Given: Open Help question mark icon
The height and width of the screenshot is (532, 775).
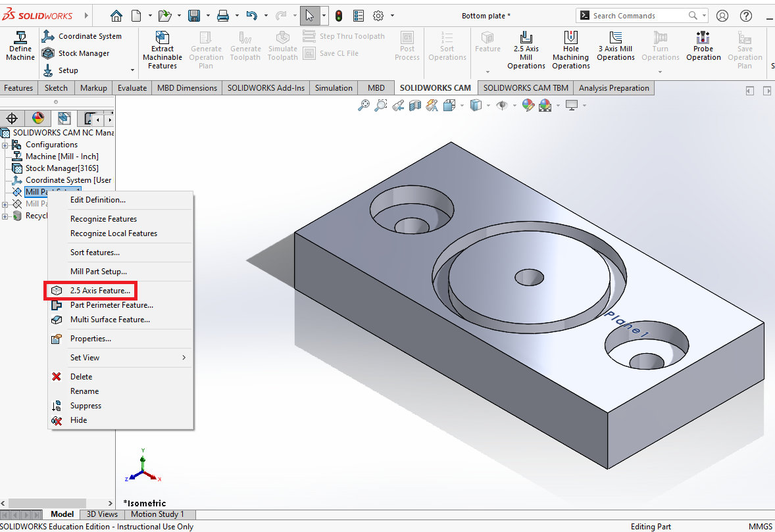Looking at the screenshot, I should [x=746, y=16].
